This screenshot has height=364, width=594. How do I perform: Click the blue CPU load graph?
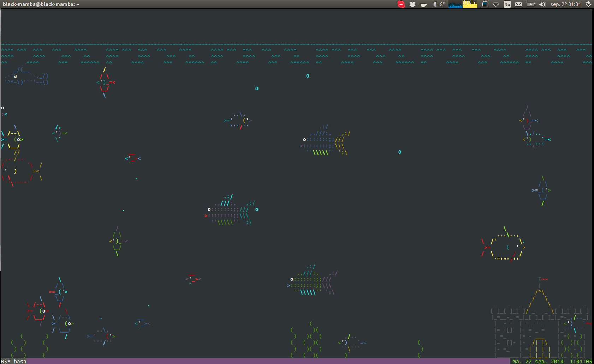(455, 4)
